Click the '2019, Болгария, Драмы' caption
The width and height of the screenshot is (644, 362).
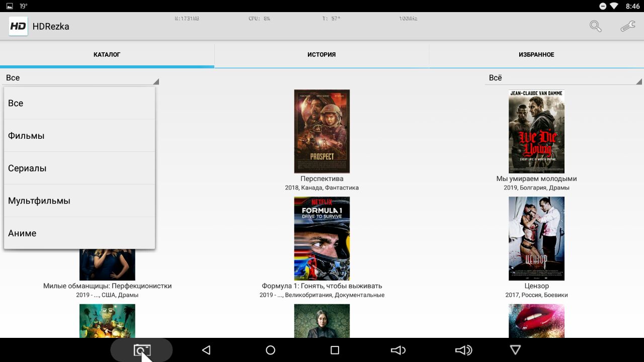(x=536, y=188)
